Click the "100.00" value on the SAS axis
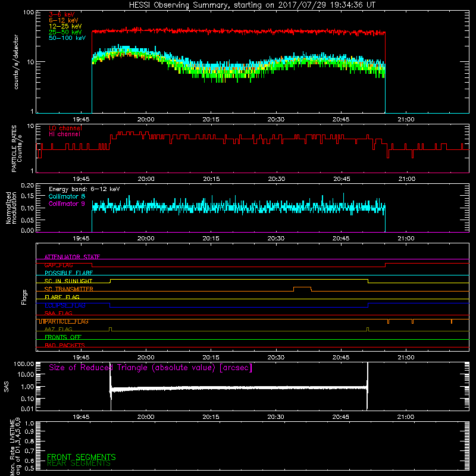 pyautogui.click(x=24, y=364)
